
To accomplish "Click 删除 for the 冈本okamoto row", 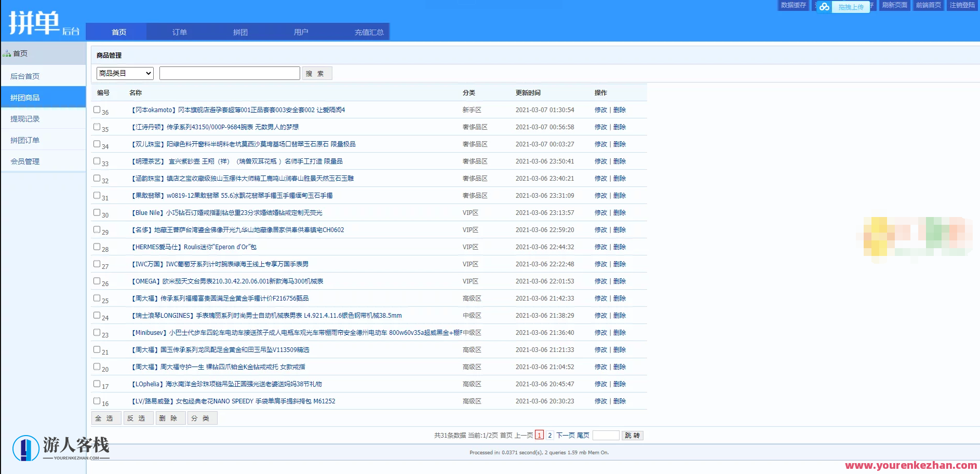I will (x=620, y=110).
